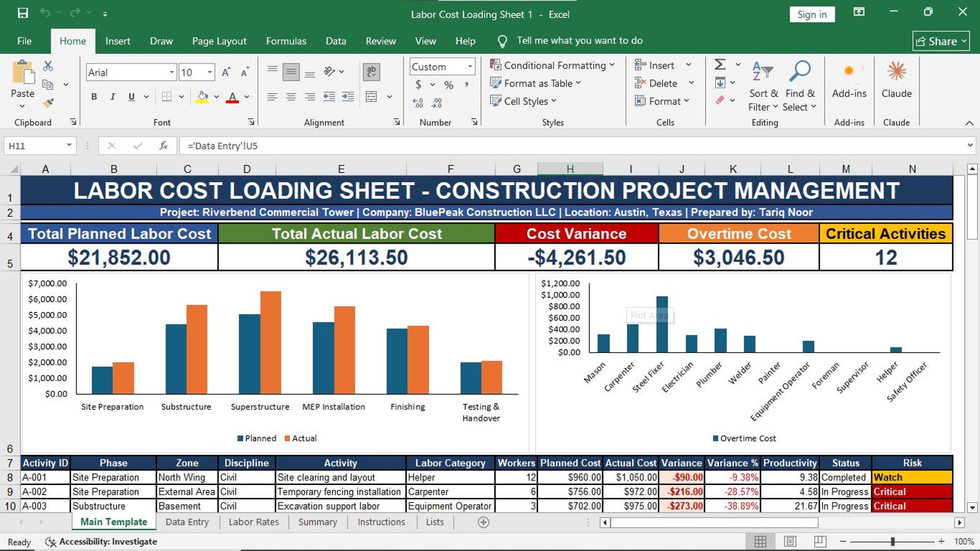This screenshot has height=551, width=980.
Task: Save the workbook using the floppy icon
Action: 23,13
